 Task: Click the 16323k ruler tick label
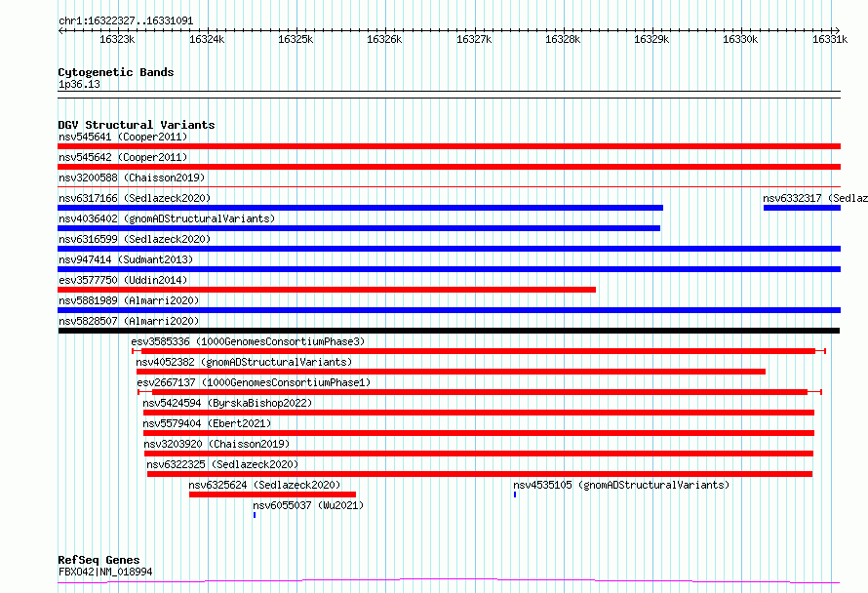[x=117, y=39]
